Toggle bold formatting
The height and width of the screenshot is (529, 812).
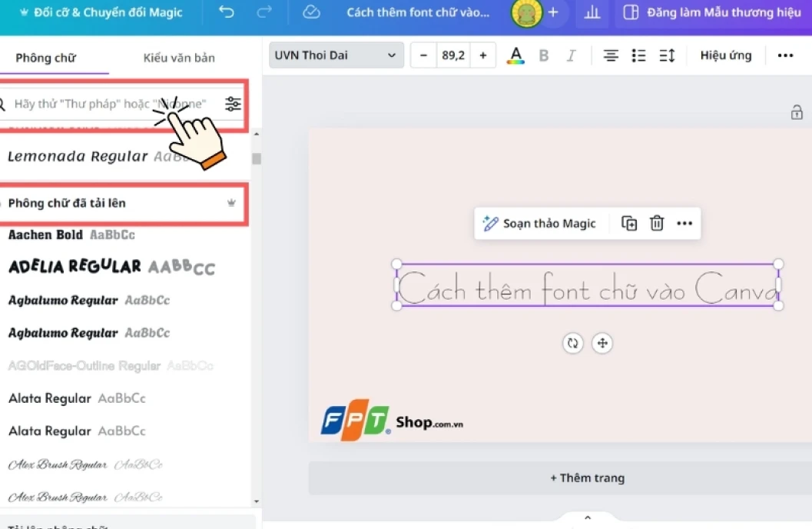coord(543,55)
